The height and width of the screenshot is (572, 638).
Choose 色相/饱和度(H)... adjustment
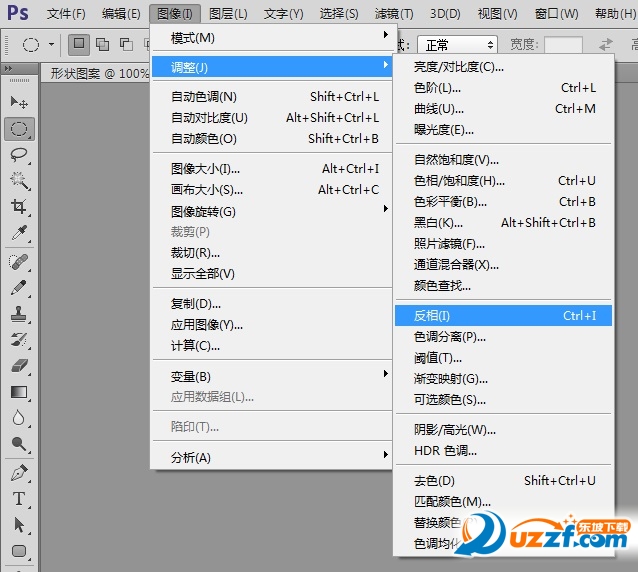(x=503, y=180)
